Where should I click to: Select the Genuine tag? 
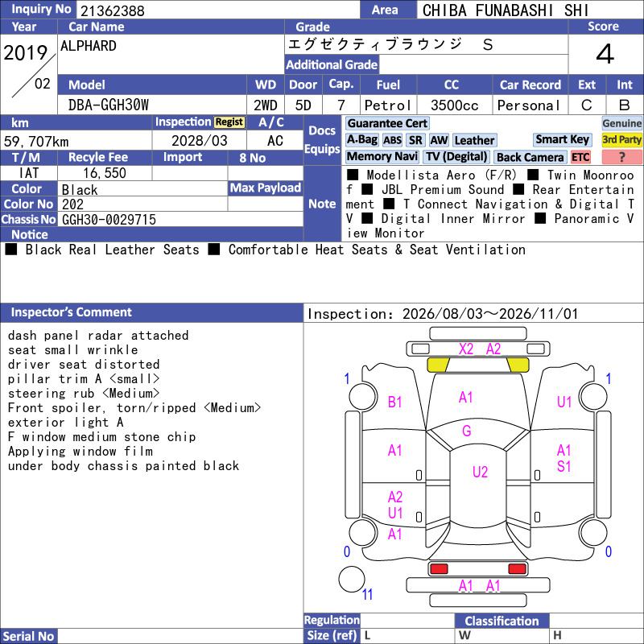(x=621, y=123)
